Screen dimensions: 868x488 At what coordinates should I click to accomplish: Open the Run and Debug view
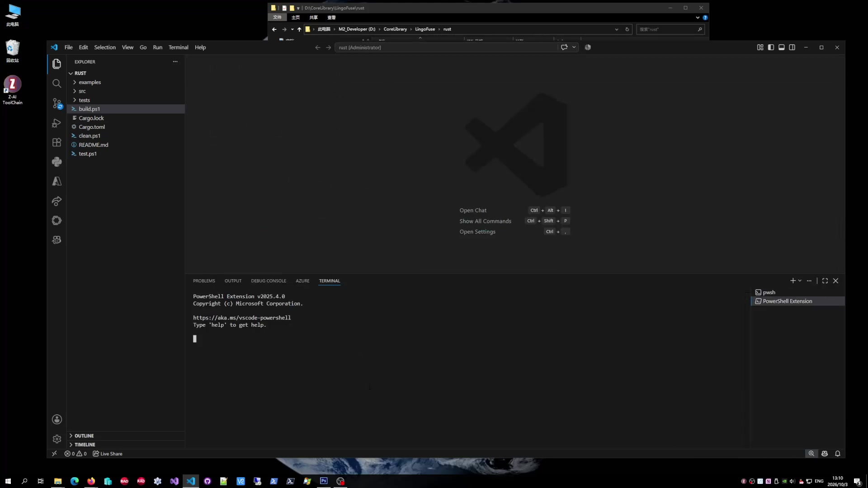click(x=57, y=123)
